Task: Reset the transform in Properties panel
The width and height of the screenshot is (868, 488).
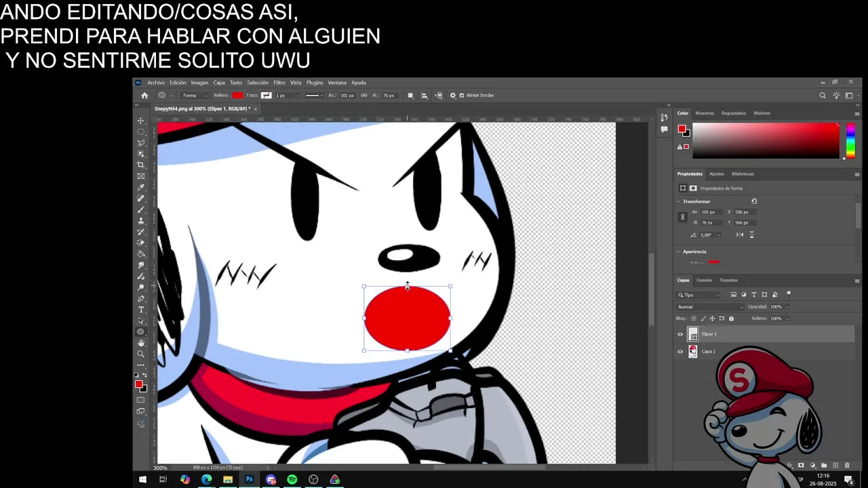Action: click(x=753, y=201)
